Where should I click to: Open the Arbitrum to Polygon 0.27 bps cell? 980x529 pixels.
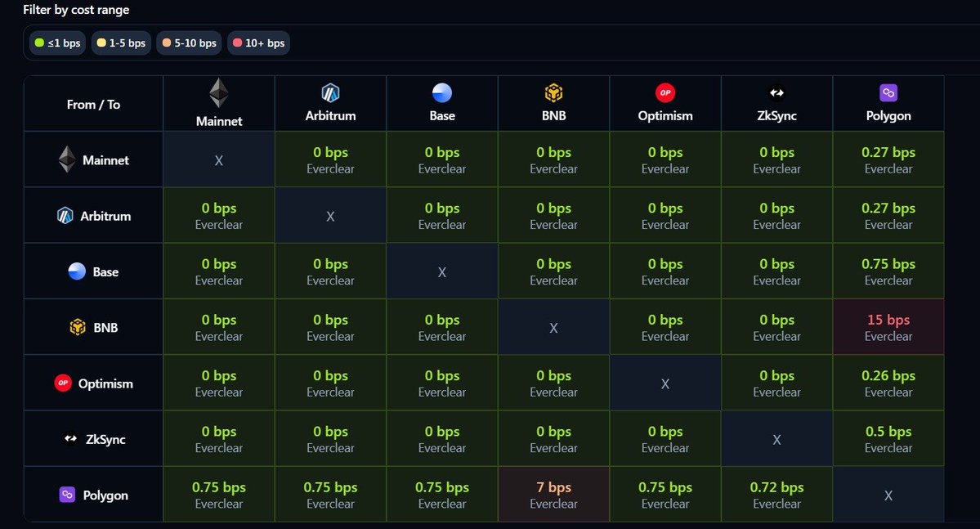pos(888,215)
